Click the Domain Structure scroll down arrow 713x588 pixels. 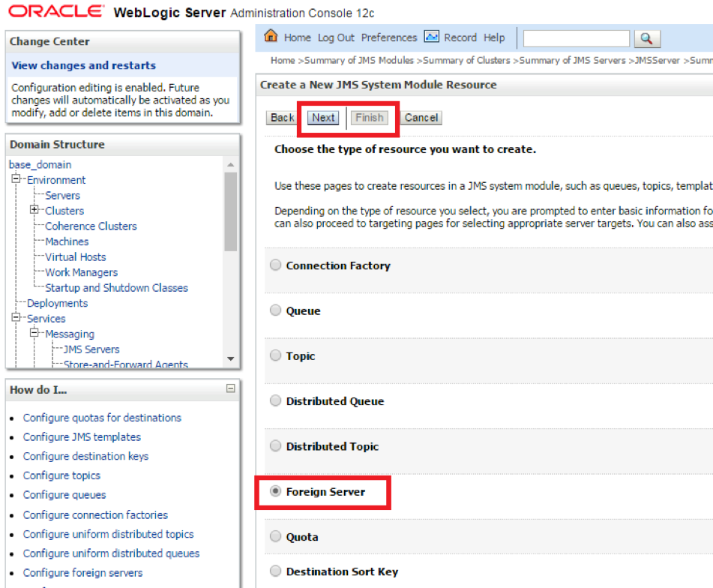(x=230, y=358)
